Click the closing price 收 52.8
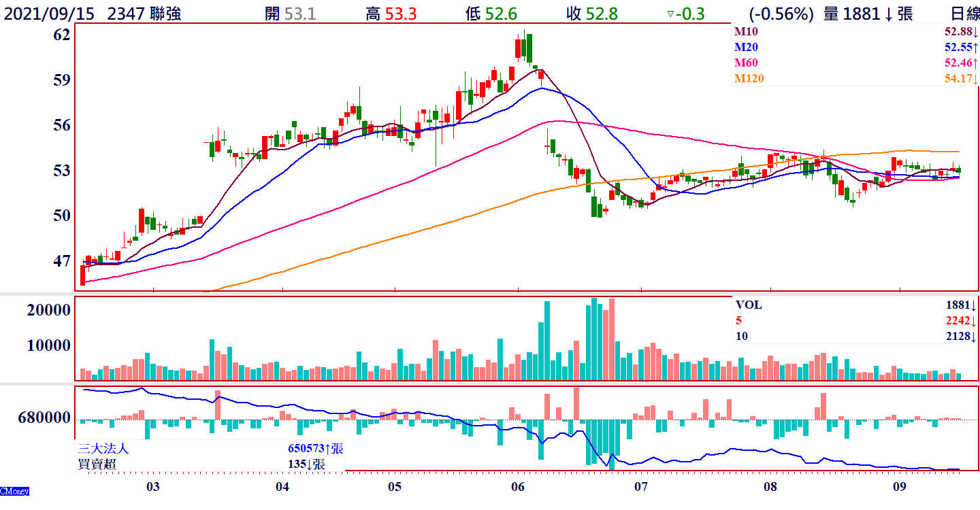Image resolution: width=980 pixels, height=510 pixels. tap(592, 14)
